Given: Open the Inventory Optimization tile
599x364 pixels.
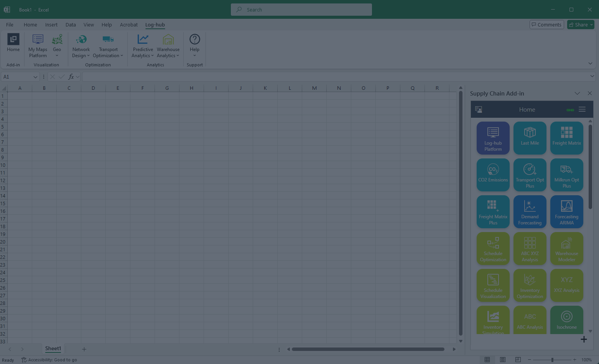Looking at the screenshot, I should click(530, 285).
